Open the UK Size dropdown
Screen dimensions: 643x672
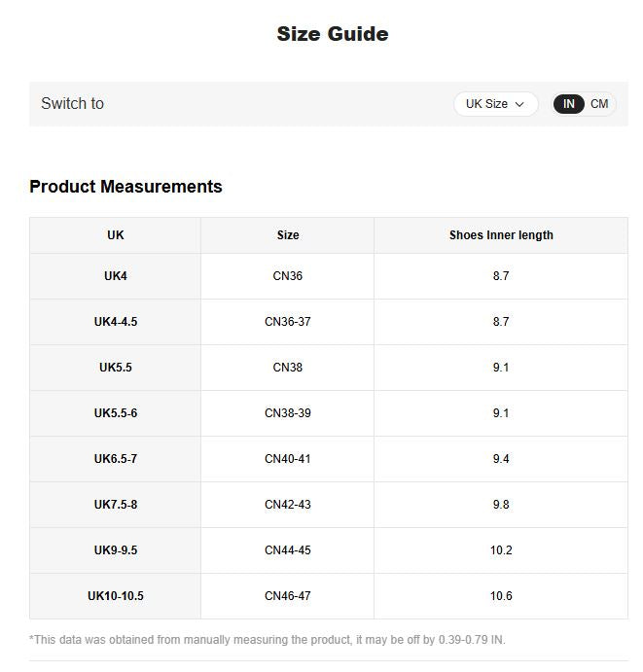click(x=495, y=104)
